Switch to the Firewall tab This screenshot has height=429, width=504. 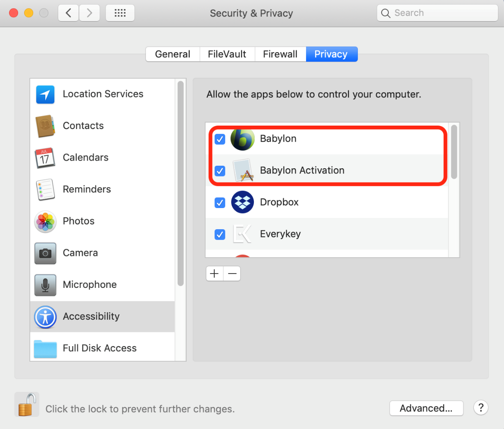[280, 54]
